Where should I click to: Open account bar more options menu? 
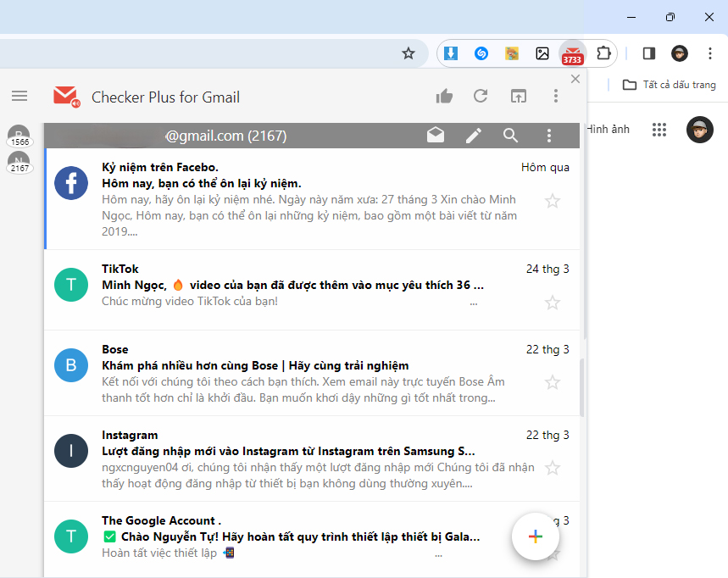tap(549, 136)
